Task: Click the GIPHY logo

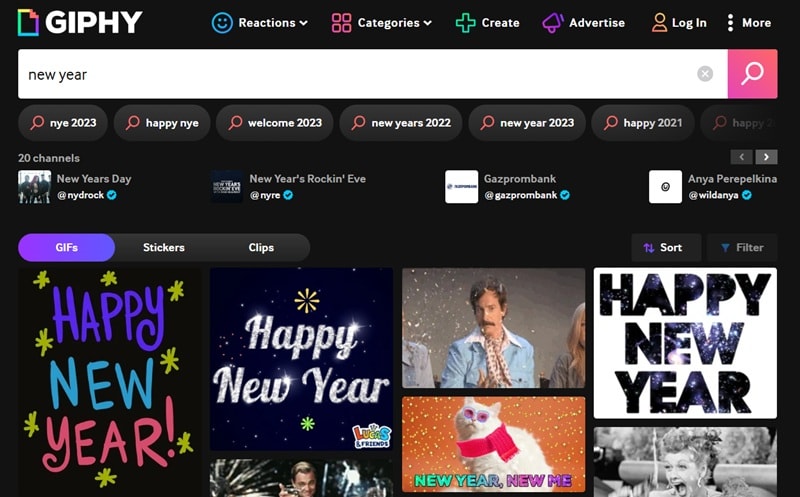Action: [x=80, y=22]
